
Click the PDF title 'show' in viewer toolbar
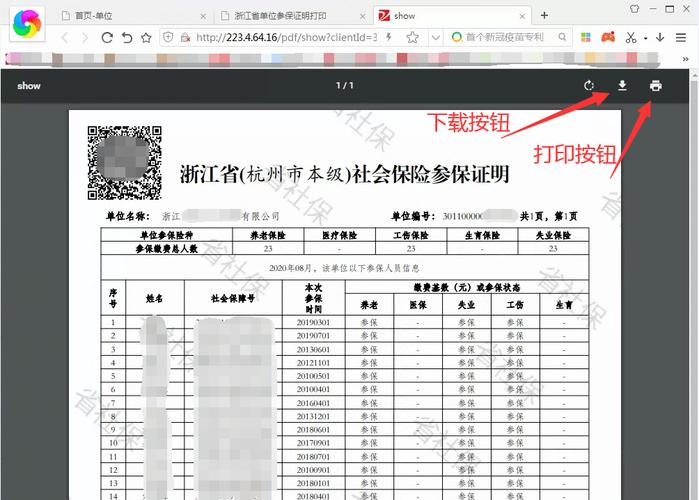click(x=29, y=86)
